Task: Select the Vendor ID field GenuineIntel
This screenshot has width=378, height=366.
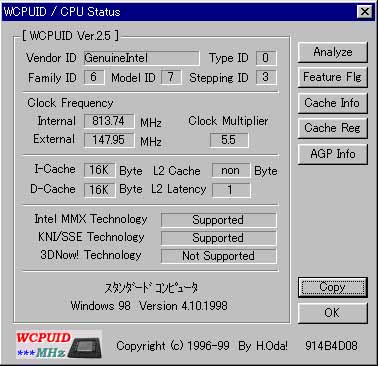Action: coord(142,58)
